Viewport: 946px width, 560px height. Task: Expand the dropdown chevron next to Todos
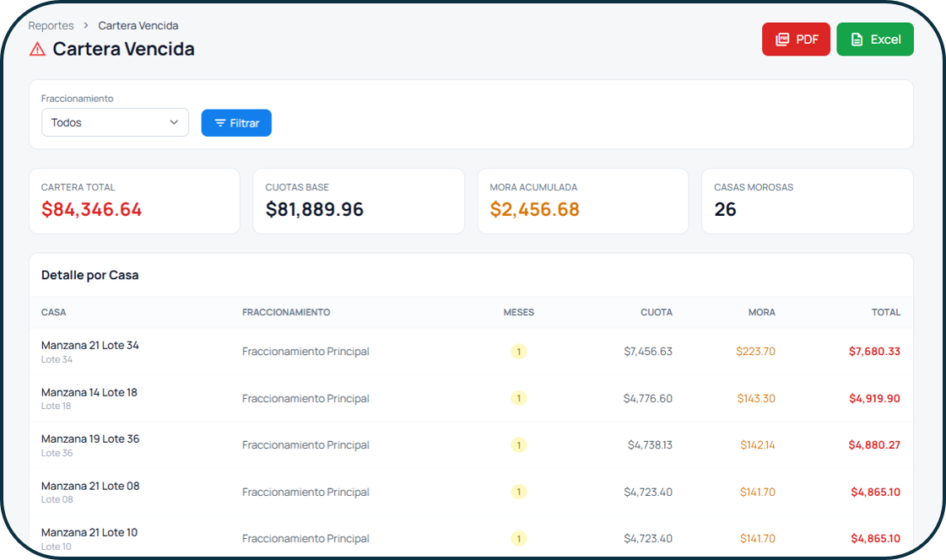(x=174, y=122)
